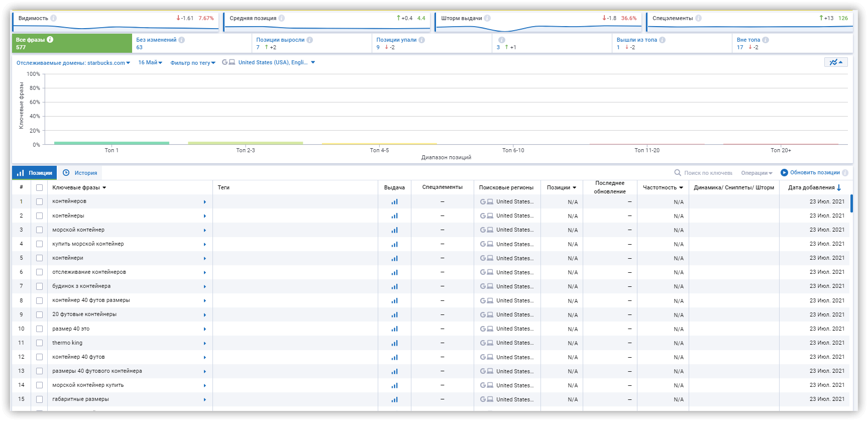Click info icon beside Без изменений

click(x=181, y=40)
